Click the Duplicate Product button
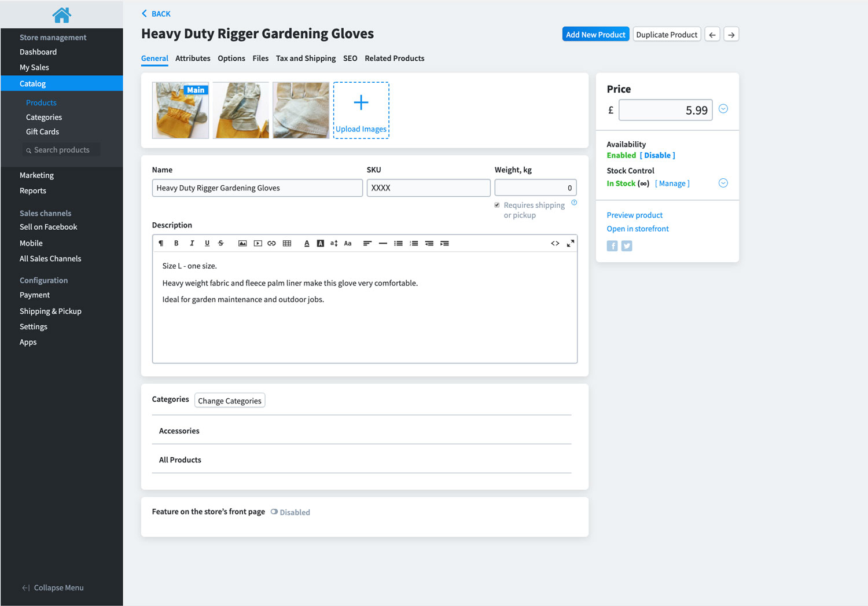 pos(667,35)
